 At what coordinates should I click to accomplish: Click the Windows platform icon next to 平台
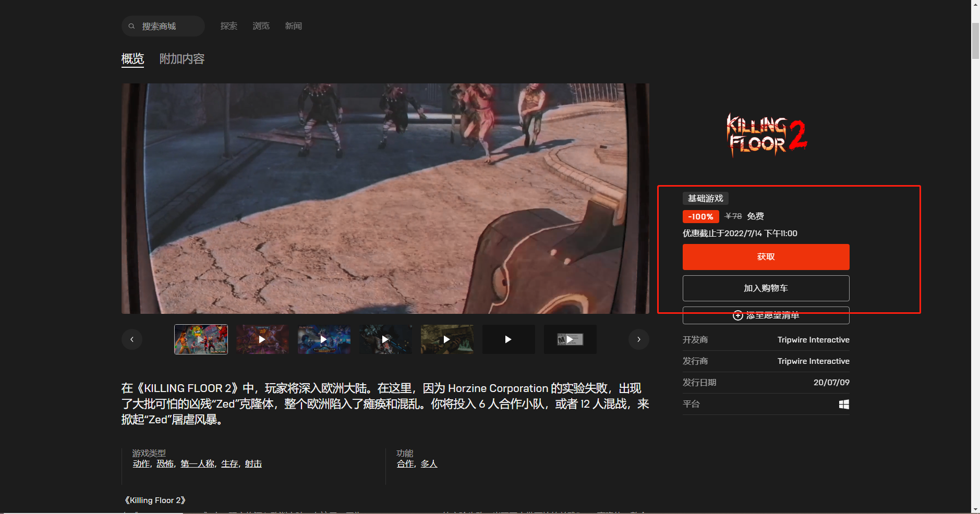click(x=844, y=404)
